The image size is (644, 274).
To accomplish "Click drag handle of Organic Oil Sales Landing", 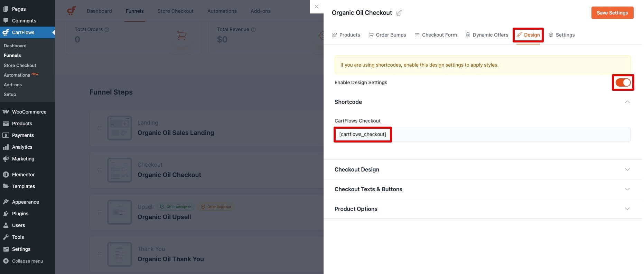I will [100, 128].
